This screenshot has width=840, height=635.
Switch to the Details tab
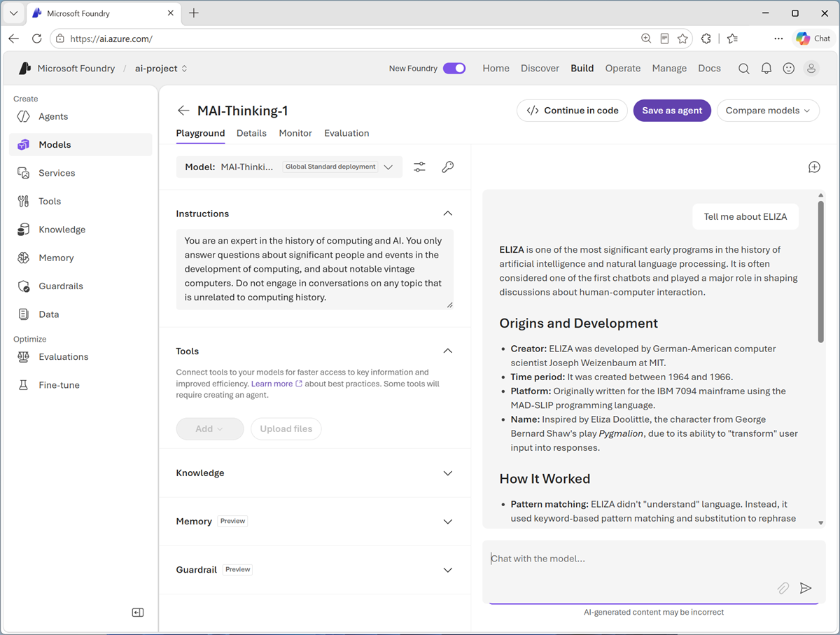pyautogui.click(x=251, y=133)
